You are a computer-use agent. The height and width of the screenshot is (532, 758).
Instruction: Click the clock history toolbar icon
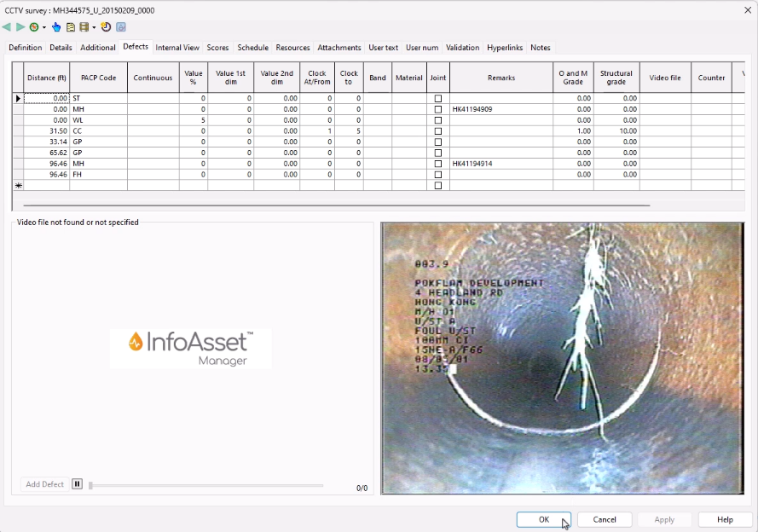107,27
